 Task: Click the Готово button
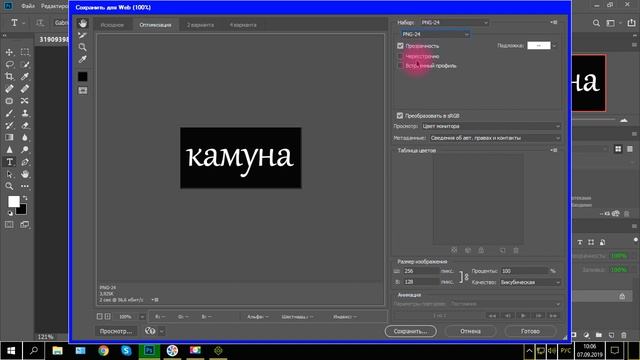531,331
